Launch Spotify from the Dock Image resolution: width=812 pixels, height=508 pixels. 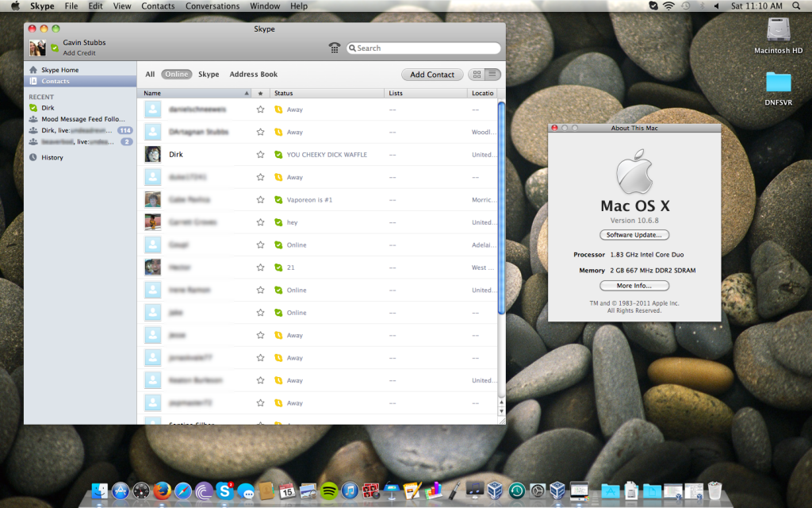click(x=329, y=491)
